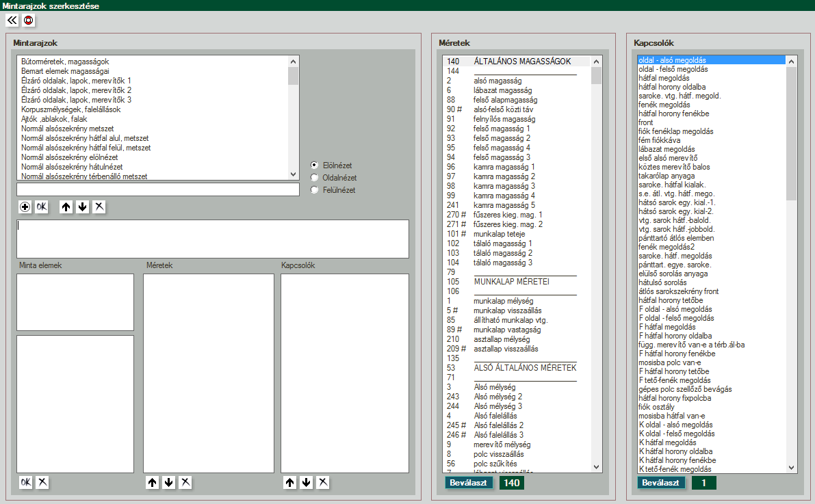
Task: Click the name input field below Mintarajzok list
Action: tap(157, 189)
